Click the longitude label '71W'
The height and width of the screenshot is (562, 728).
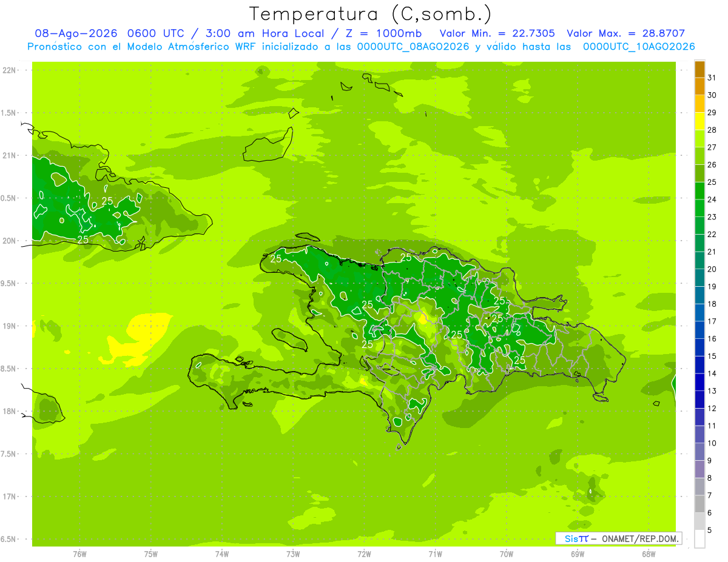point(435,554)
